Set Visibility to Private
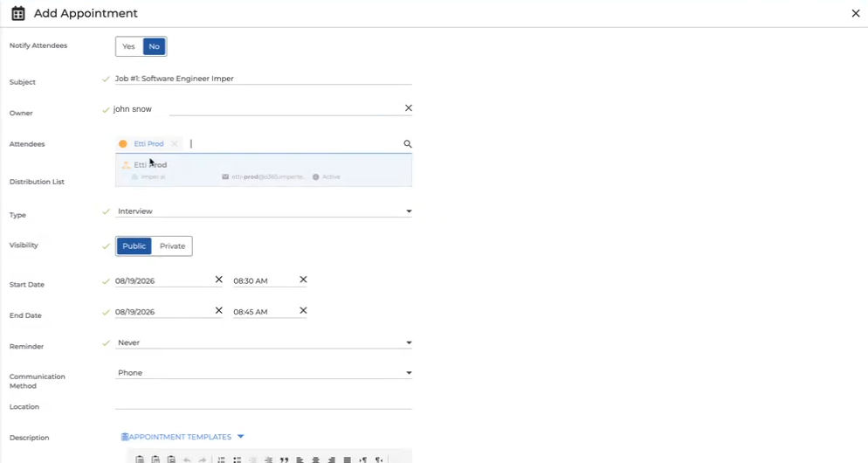Image resolution: width=868 pixels, height=463 pixels. 173,245
